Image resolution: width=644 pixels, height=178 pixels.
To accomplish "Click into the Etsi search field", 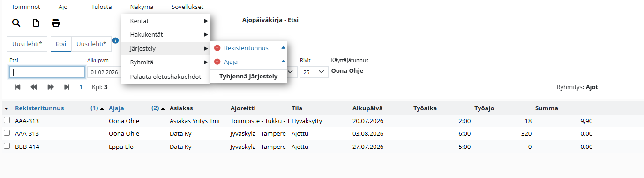I will point(47,72).
